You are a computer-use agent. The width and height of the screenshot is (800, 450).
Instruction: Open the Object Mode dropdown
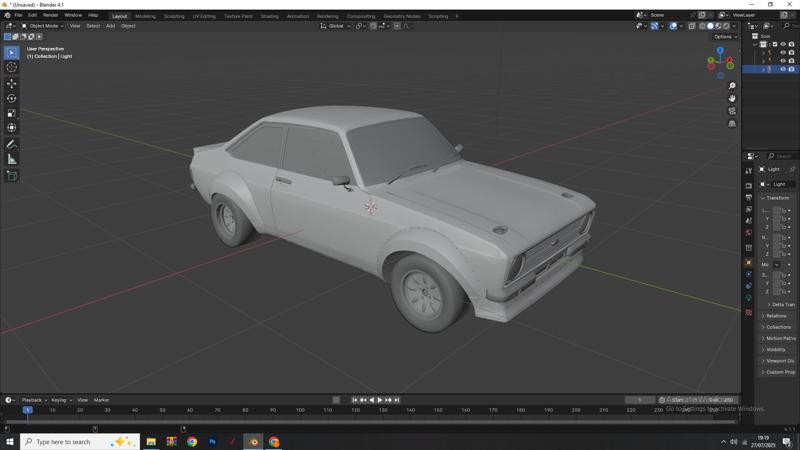coord(42,26)
